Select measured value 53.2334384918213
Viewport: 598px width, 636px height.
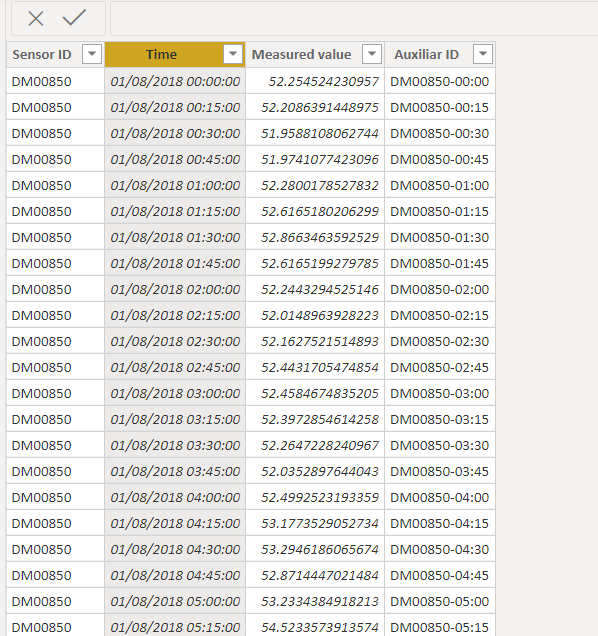(x=315, y=601)
